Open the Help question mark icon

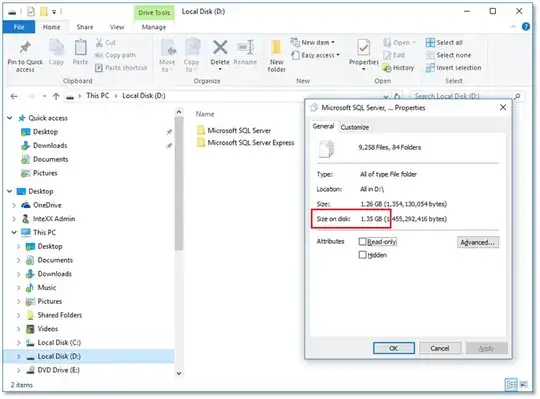tap(526, 27)
